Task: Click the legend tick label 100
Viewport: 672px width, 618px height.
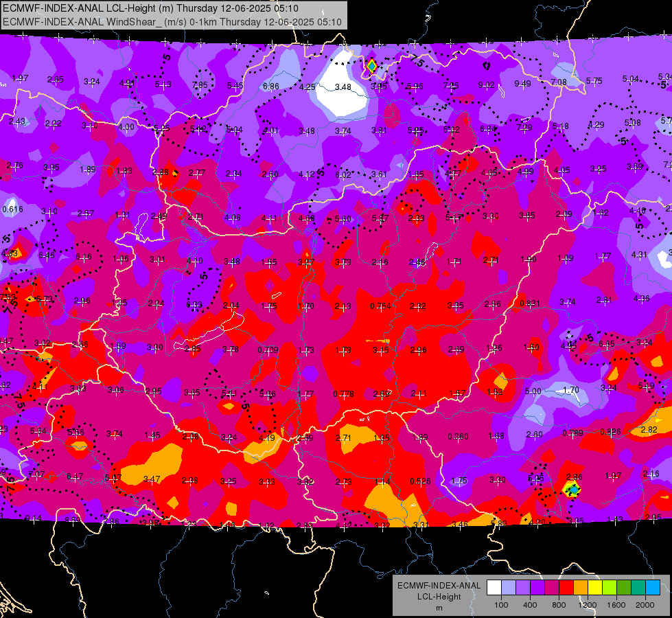Action: point(501,605)
